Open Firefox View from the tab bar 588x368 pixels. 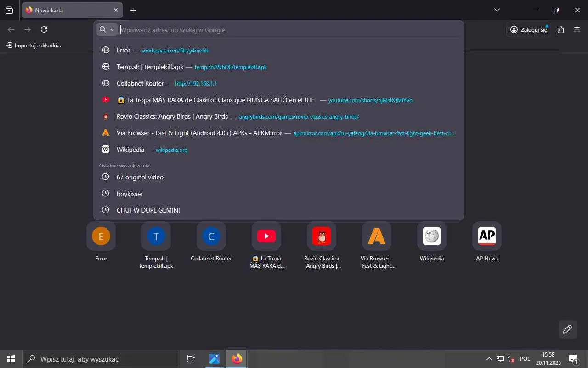click(9, 10)
